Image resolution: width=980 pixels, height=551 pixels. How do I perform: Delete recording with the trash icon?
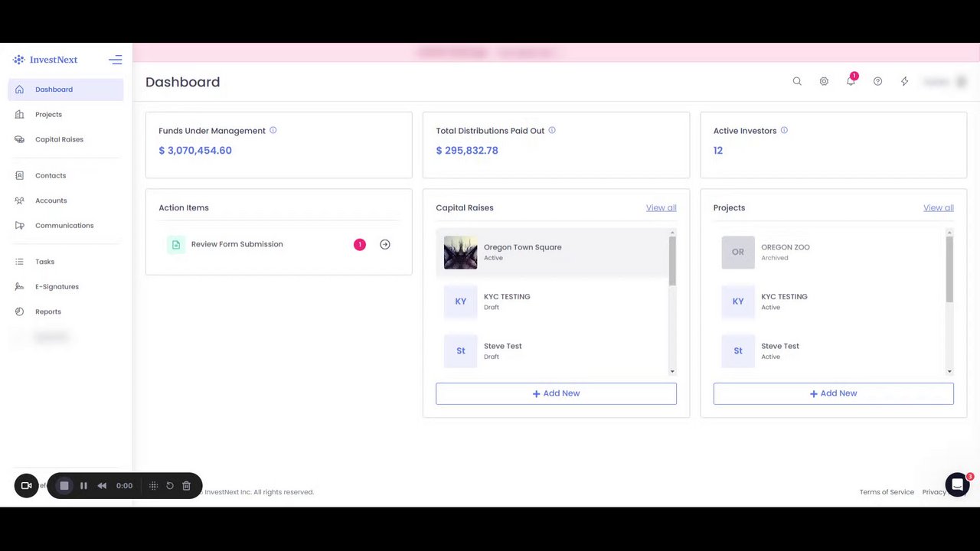point(186,485)
